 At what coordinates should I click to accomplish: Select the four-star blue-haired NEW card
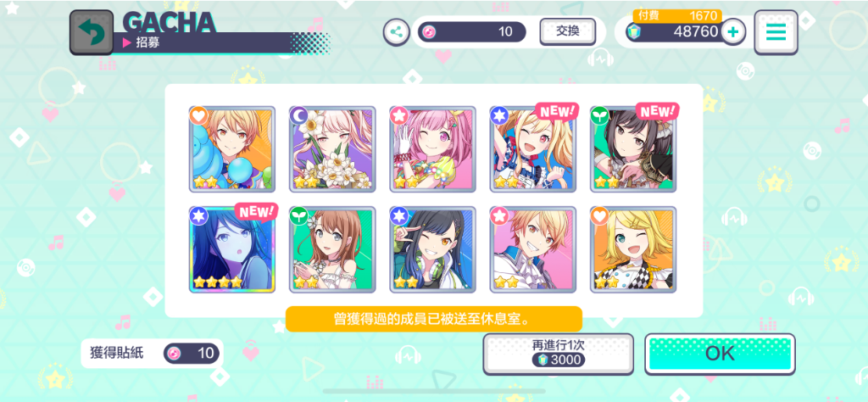coord(232,249)
